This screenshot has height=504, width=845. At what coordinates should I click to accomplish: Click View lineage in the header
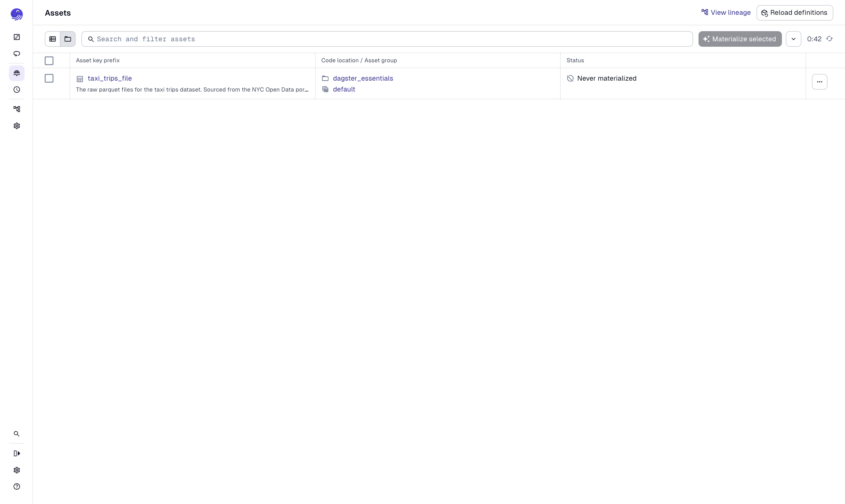coord(725,12)
